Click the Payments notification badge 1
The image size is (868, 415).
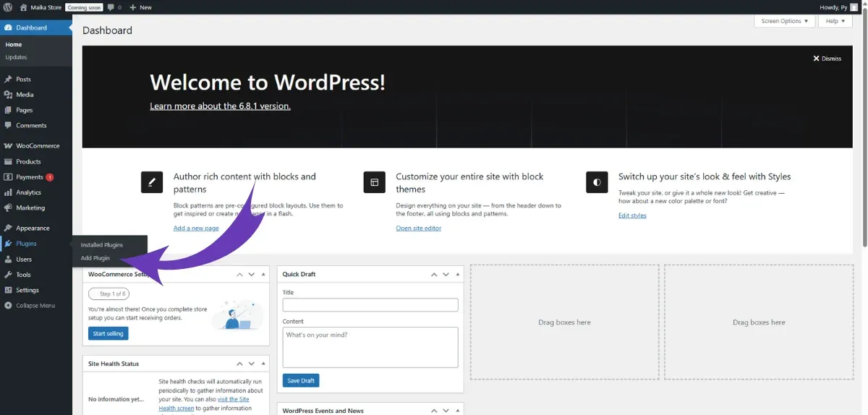49,177
